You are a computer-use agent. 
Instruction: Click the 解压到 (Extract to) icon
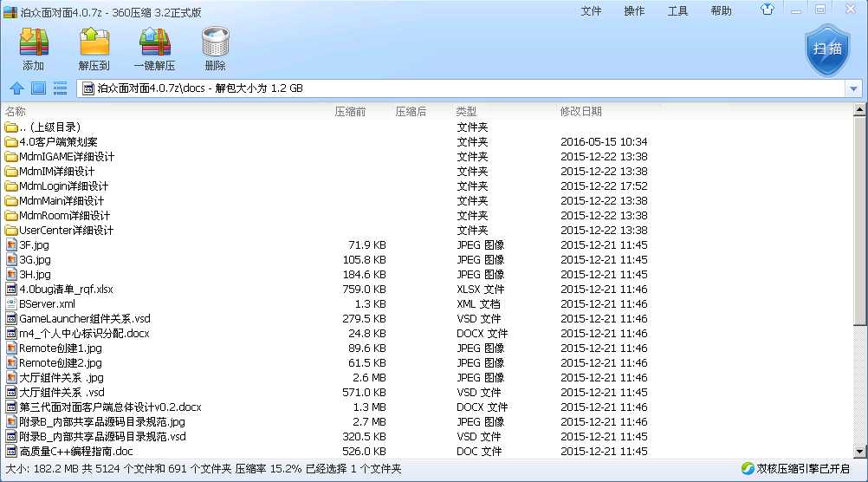[94, 42]
